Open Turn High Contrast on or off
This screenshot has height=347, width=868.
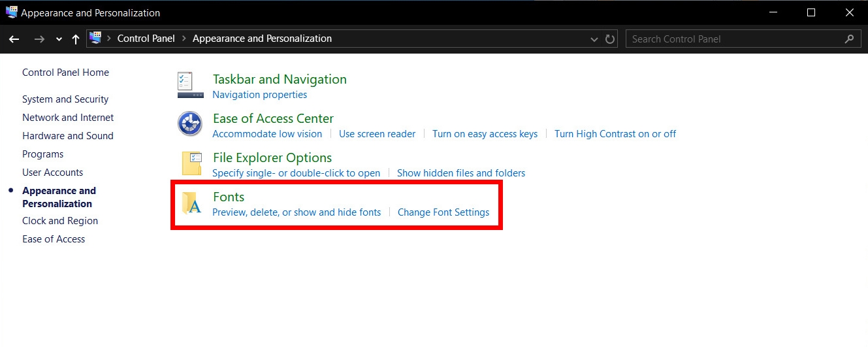(615, 134)
